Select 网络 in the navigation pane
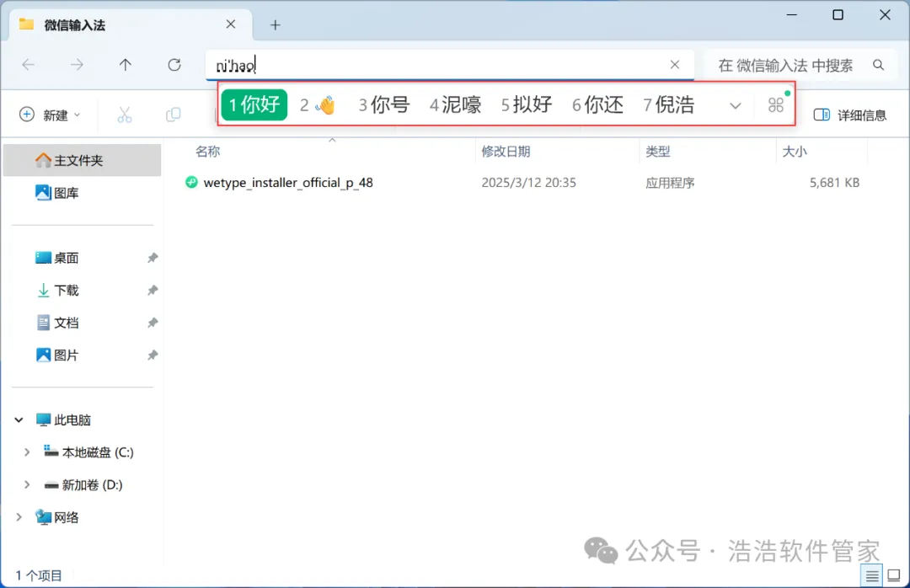 tap(57, 517)
